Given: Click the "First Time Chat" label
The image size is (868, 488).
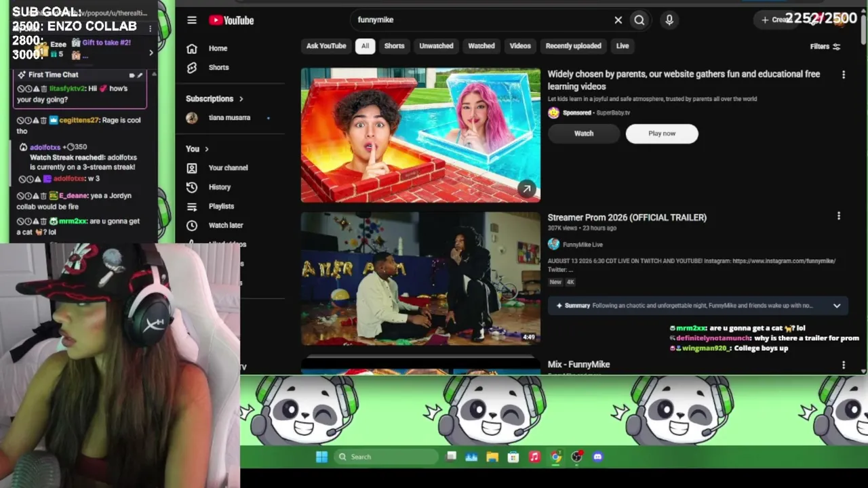Looking at the screenshot, I should 54,75.
